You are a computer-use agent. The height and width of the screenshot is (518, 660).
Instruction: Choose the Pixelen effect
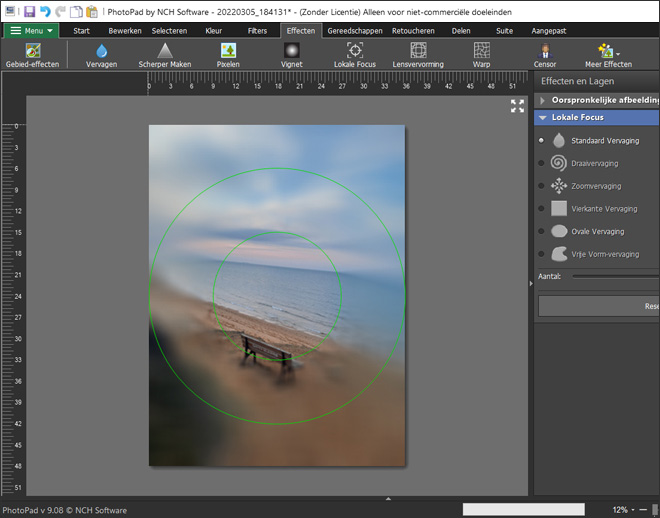(x=228, y=55)
